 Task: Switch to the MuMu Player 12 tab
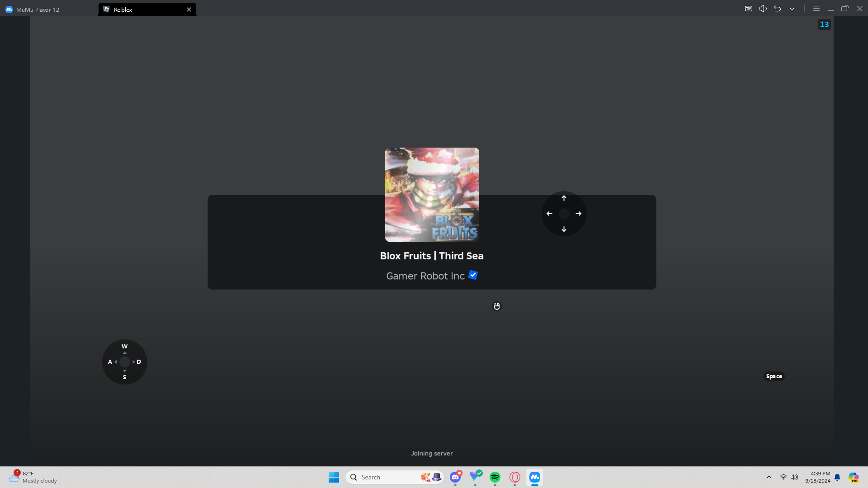click(x=33, y=9)
